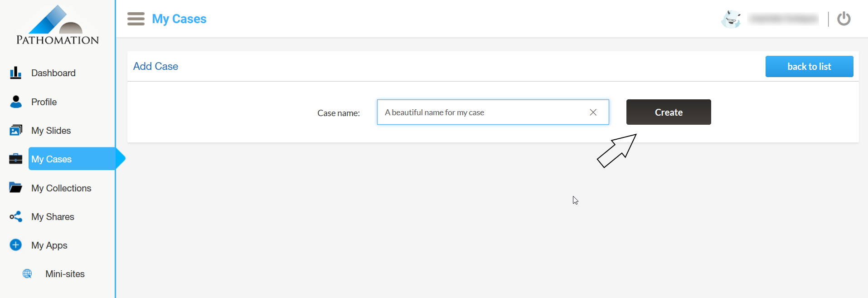
Task: Click the My Cases briefcase icon
Action: tap(16, 159)
